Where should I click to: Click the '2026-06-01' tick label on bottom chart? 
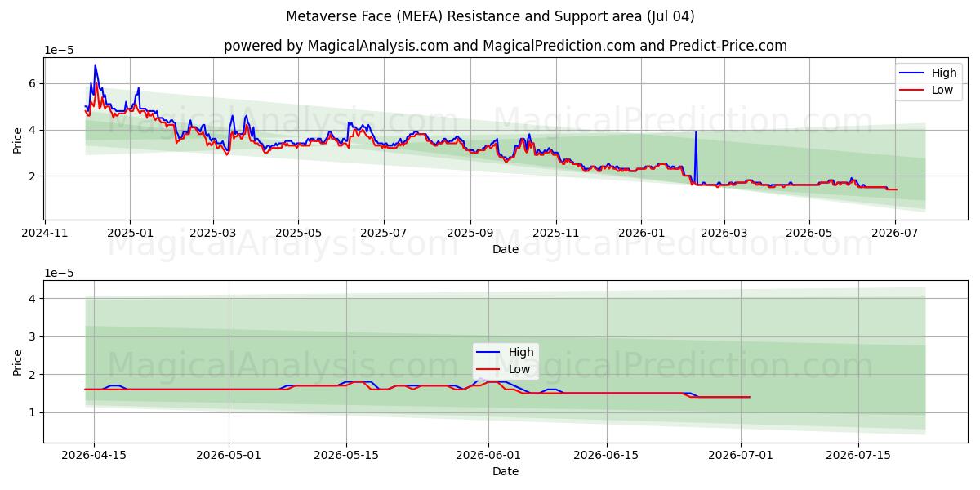[x=489, y=456]
